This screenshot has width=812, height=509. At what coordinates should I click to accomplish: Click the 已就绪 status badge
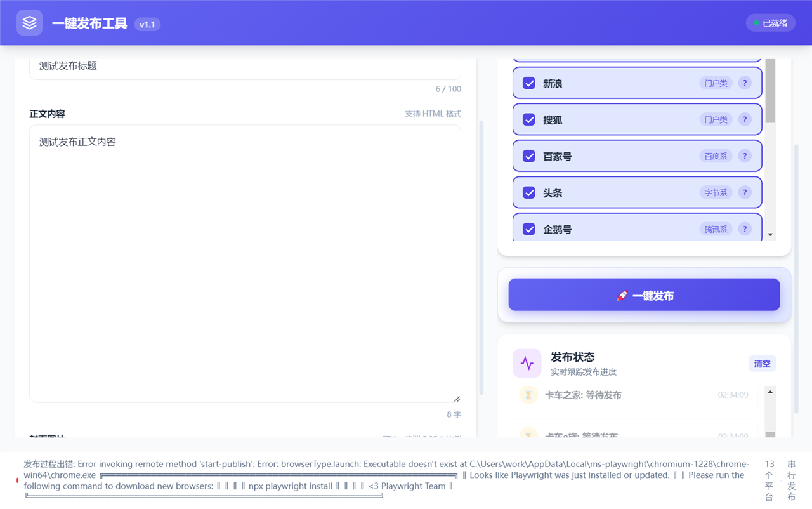pos(770,23)
